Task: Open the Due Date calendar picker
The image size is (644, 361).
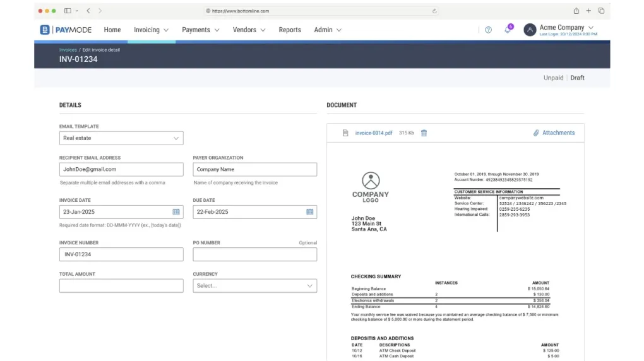Action: [x=309, y=212]
